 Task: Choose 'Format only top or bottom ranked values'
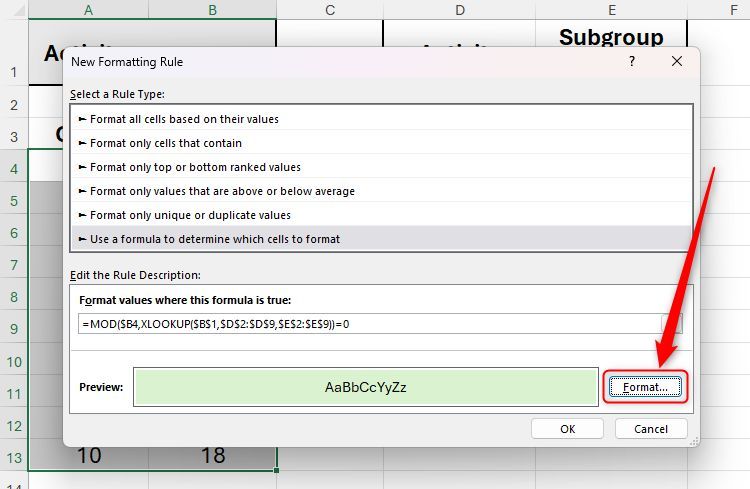coord(195,167)
